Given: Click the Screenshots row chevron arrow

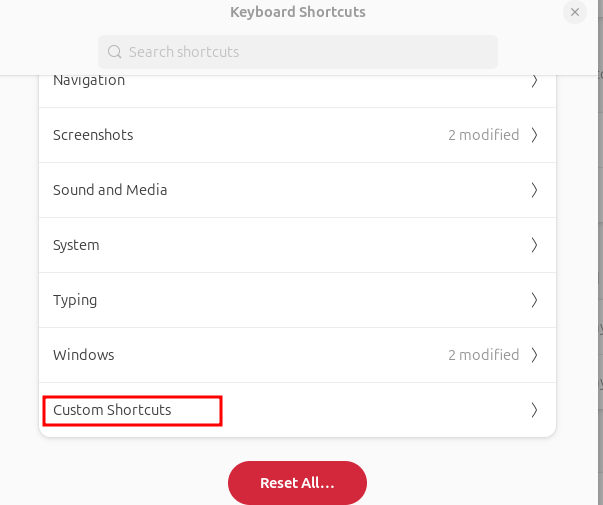Looking at the screenshot, I should [x=534, y=135].
